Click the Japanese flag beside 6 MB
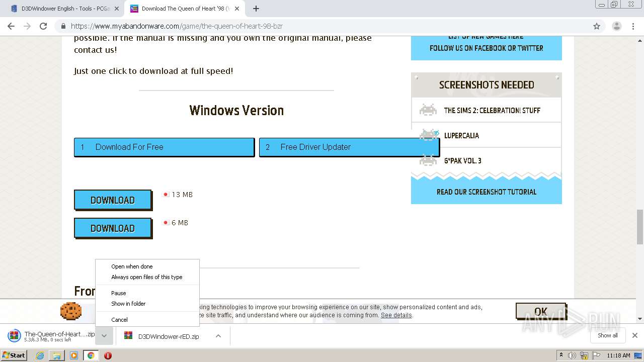The height and width of the screenshot is (362, 644). (166, 223)
